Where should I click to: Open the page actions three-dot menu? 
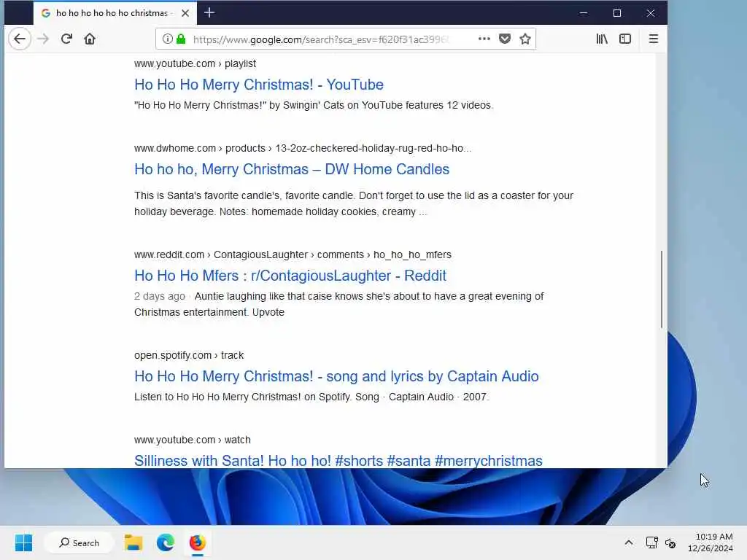click(x=484, y=39)
